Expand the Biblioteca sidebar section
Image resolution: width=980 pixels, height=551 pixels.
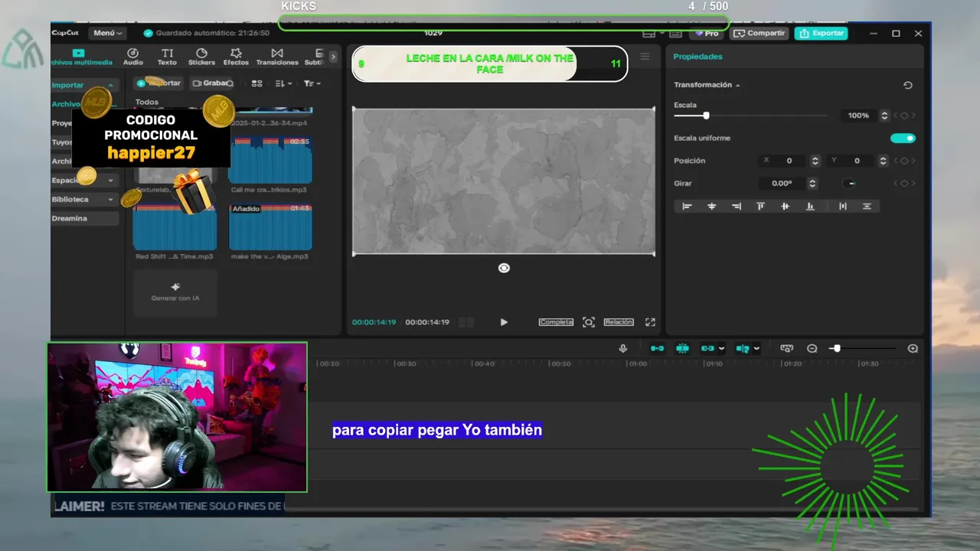(x=85, y=199)
